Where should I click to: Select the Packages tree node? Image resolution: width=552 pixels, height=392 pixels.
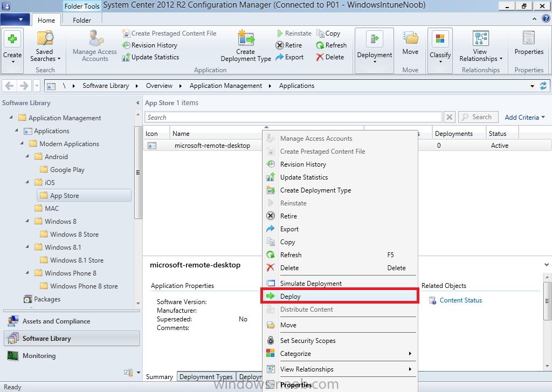pos(47,299)
